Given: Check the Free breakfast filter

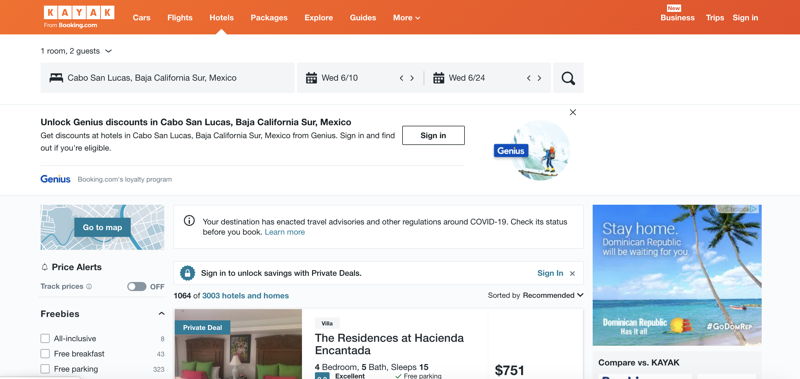Looking at the screenshot, I should click(45, 353).
